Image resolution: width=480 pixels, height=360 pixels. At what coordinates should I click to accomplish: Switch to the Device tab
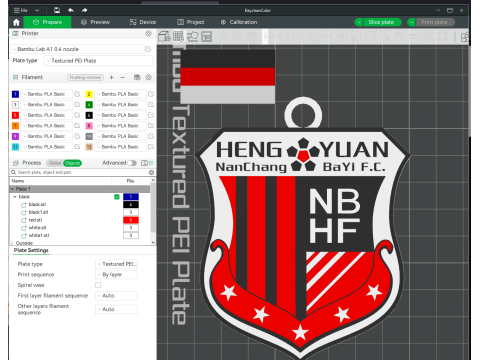pos(143,22)
